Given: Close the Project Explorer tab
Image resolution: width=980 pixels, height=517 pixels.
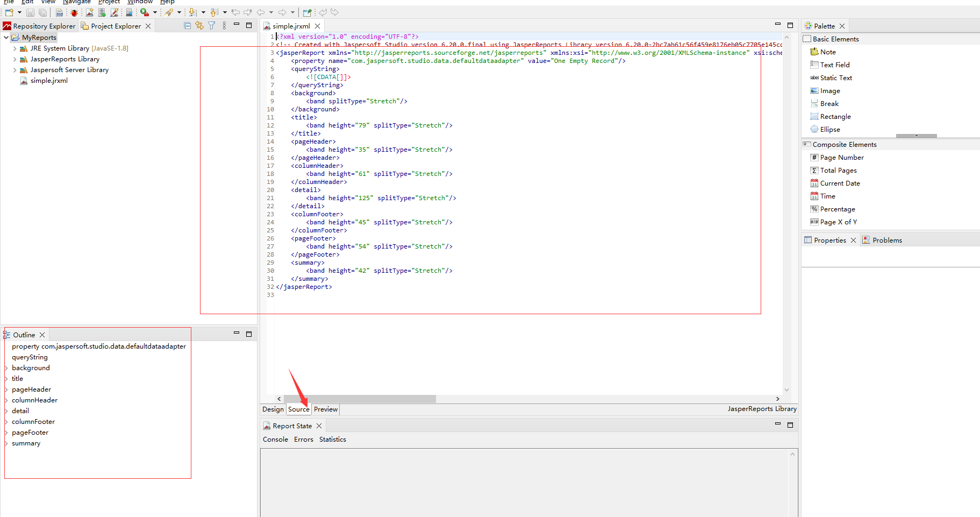Looking at the screenshot, I should click(148, 26).
